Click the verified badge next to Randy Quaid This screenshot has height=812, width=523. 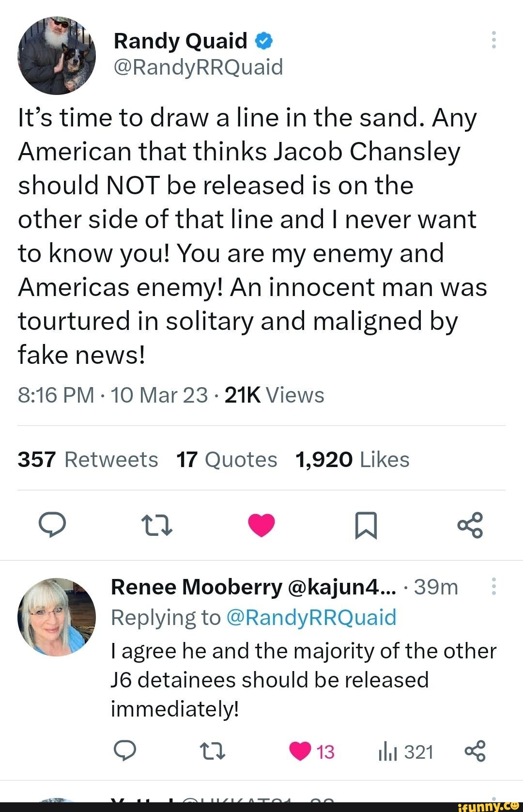point(263,42)
